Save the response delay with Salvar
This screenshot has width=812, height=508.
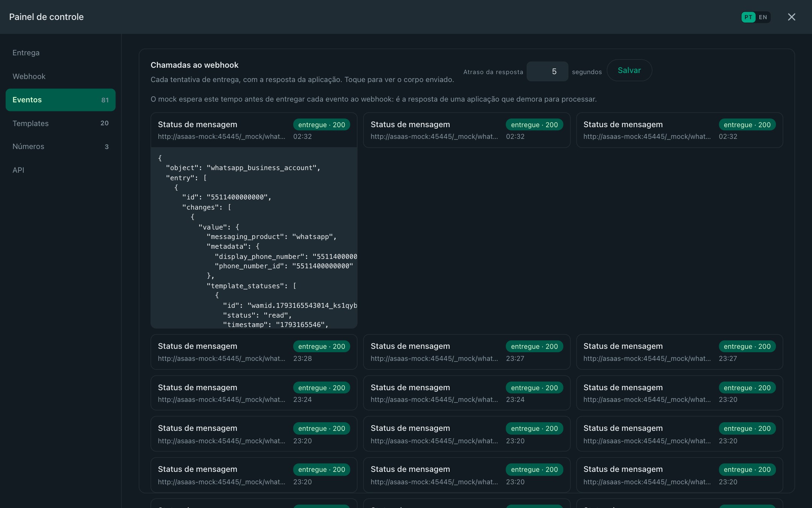tap(629, 70)
